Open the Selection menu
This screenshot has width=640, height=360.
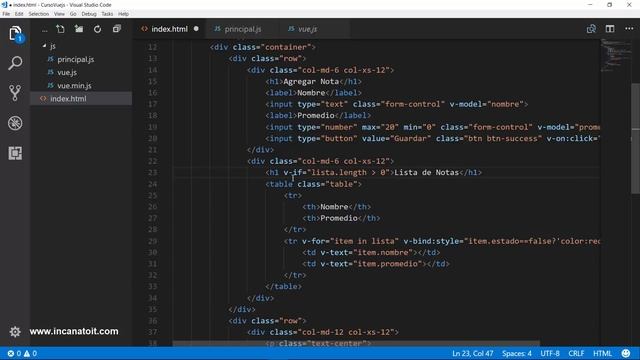coord(39,14)
